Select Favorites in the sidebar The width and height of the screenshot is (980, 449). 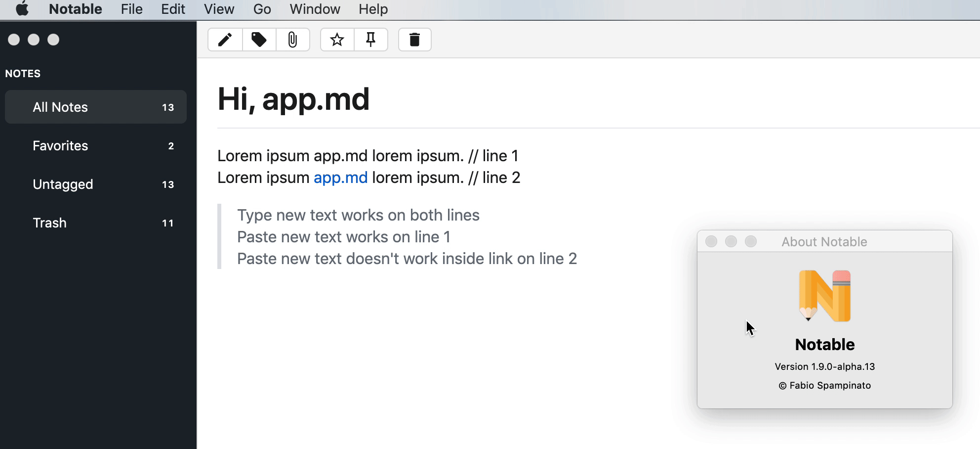tap(60, 145)
